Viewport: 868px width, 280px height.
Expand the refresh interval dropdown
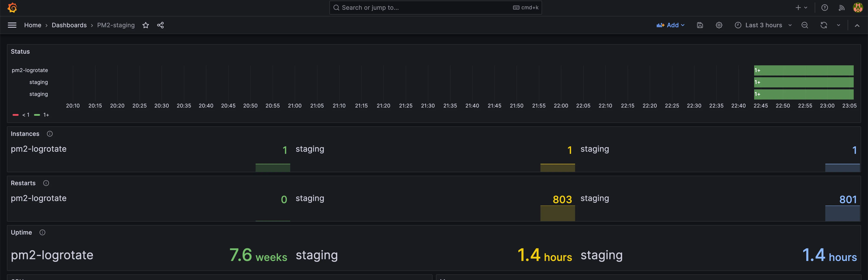tap(838, 25)
